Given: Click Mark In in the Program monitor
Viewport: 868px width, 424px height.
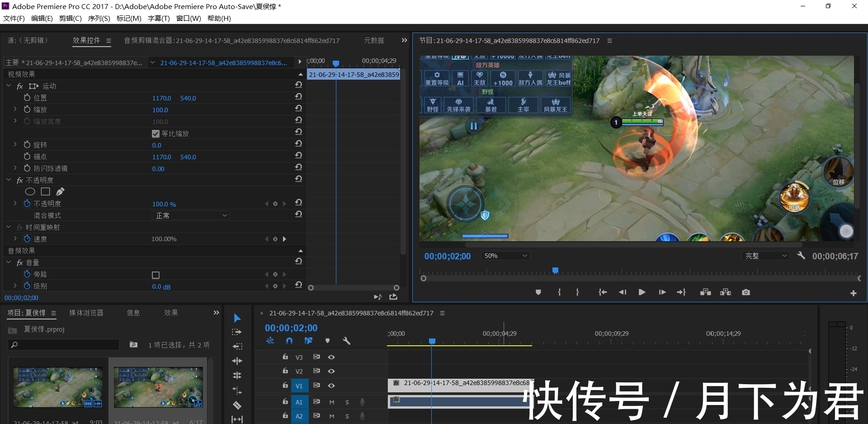Looking at the screenshot, I should (559, 292).
